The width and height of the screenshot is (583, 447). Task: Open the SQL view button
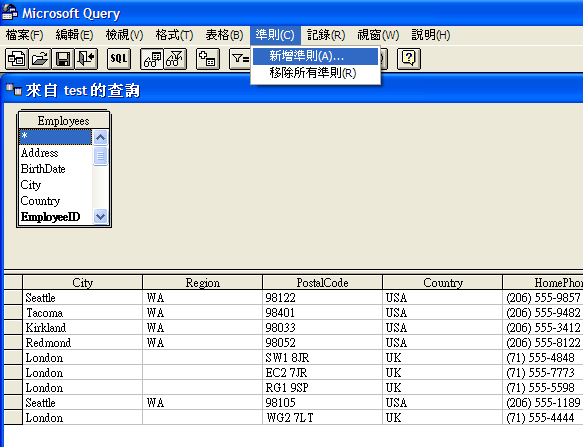pyautogui.click(x=119, y=59)
